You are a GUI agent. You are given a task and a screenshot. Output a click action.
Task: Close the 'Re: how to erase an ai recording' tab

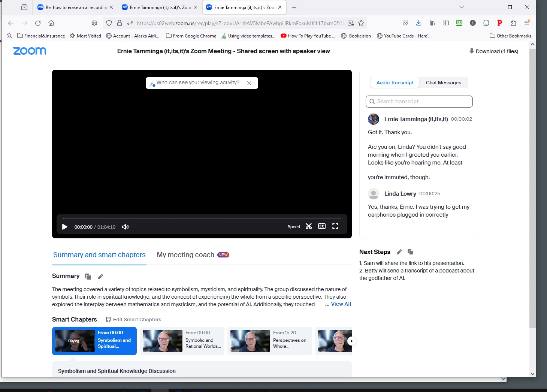(x=111, y=7)
